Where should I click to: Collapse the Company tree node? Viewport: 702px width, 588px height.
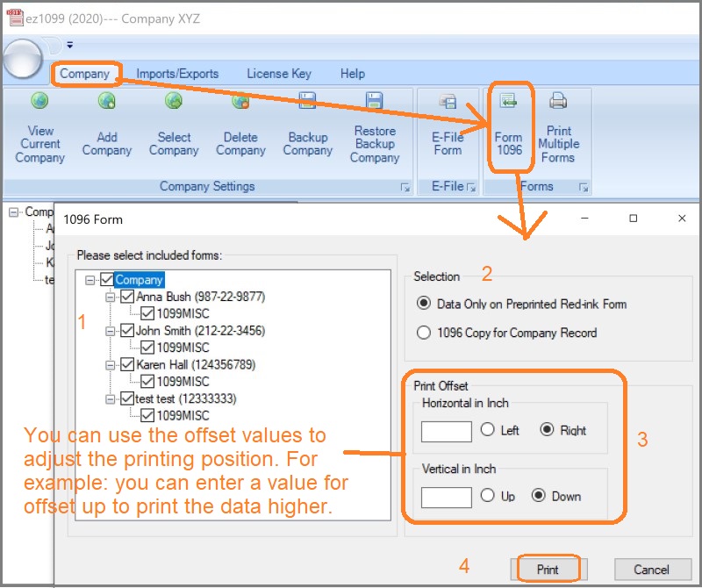click(92, 280)
